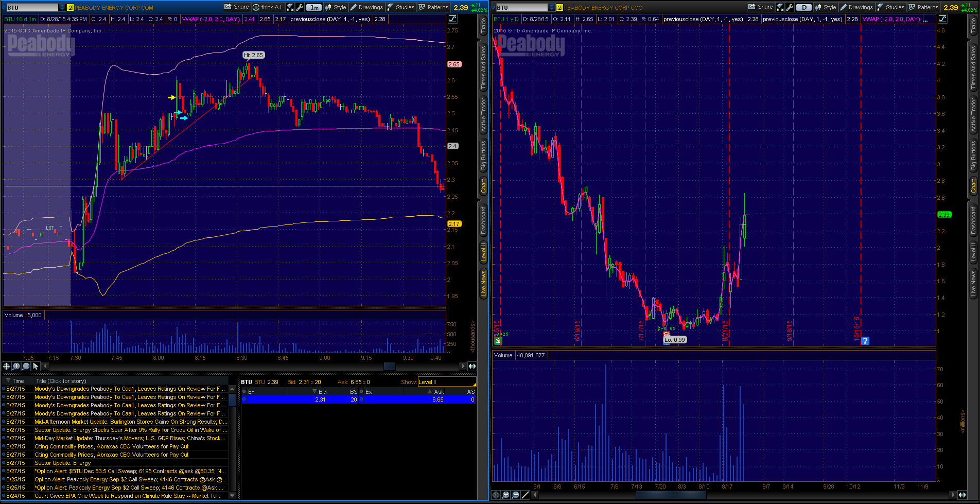Select the pointer cursor tool under the left chart
The height and width of the screenshot is (504, 980).
pyautogui.click(x=36, y=366)
